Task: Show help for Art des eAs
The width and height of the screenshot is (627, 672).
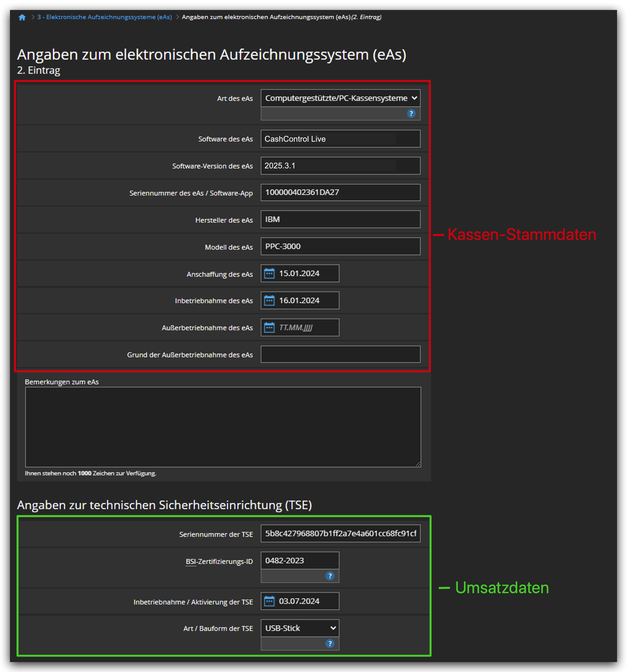Action: point(411,113)
